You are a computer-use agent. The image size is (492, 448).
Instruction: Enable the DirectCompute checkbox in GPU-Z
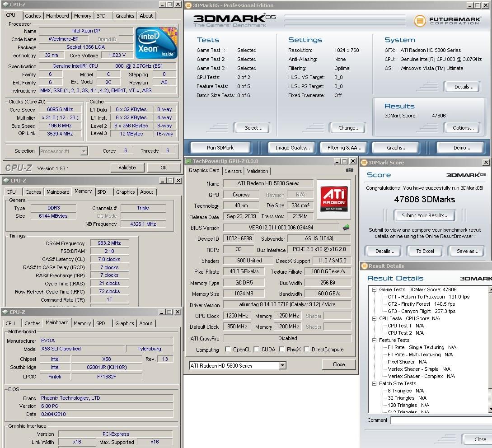[306, 350]
